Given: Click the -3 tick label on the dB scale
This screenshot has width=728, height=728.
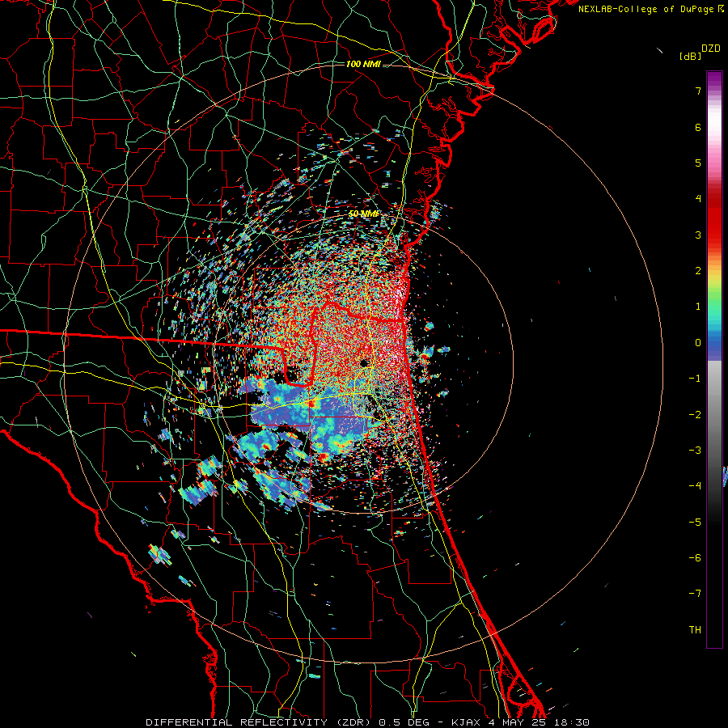Looking at the screenshot, I should 695,451.
